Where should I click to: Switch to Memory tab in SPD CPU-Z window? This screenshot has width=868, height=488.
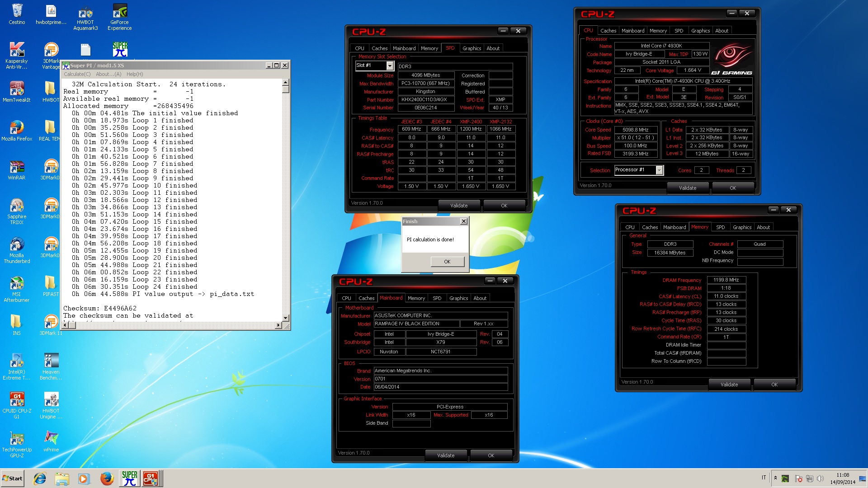(x=429, y=48)
